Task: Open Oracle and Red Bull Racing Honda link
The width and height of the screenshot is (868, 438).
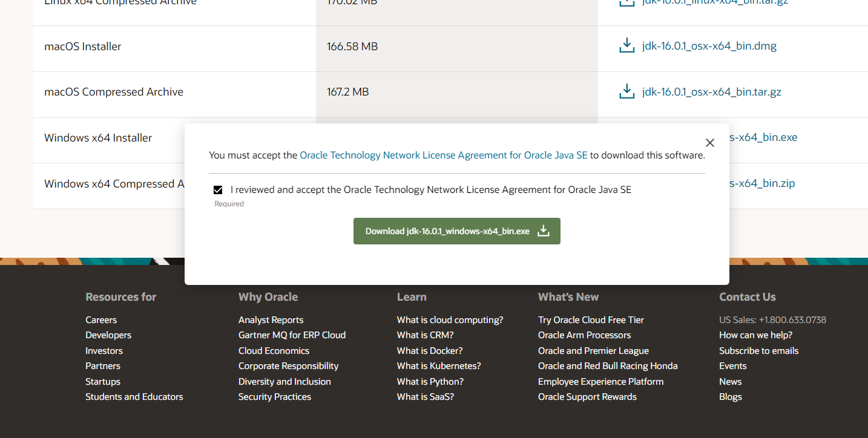Action: pyautogui.click(x=608, y=366)
